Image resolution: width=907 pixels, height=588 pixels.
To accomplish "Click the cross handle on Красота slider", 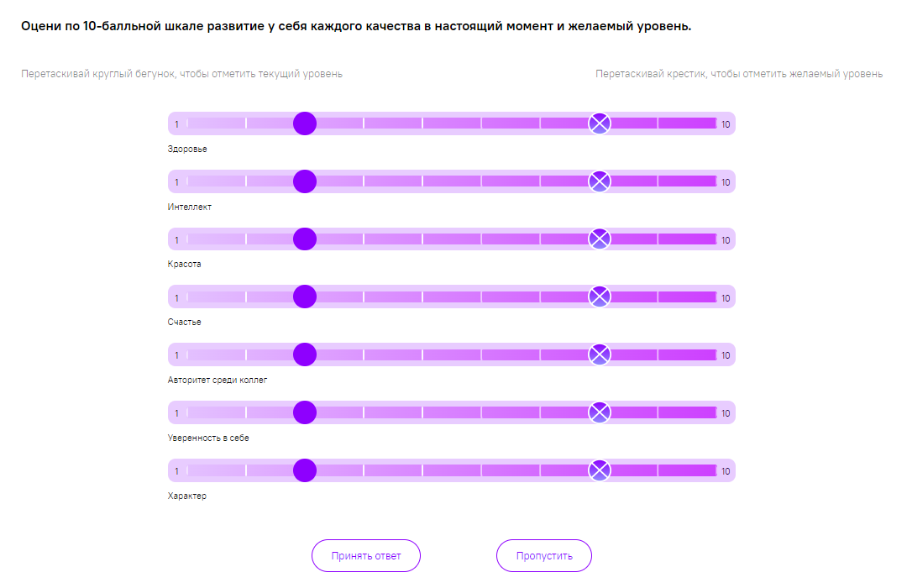I will coord(599,239).
